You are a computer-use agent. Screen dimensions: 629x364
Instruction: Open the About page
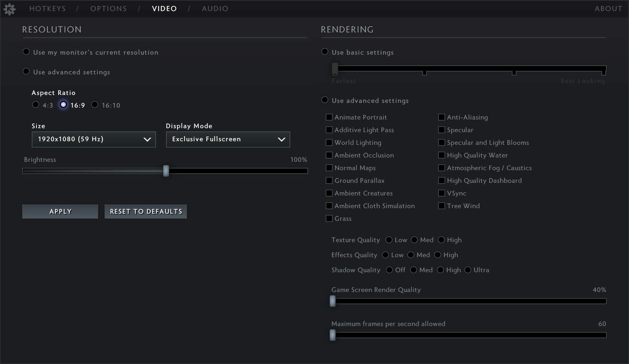pos(608,9)
